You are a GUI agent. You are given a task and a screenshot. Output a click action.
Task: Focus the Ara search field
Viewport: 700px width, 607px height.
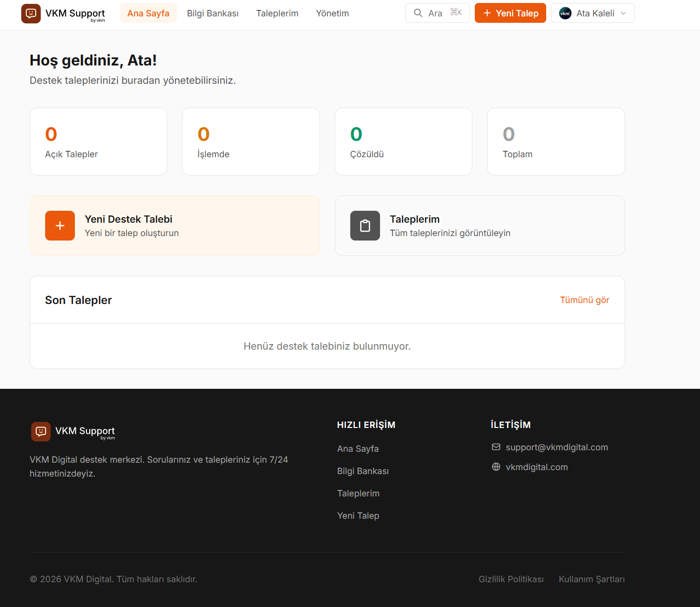pos(438,13)
